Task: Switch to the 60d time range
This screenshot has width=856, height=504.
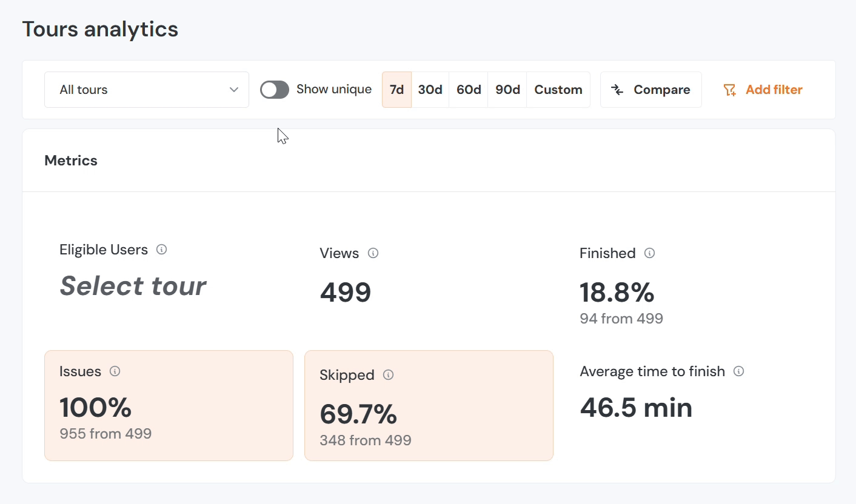Action: pos(469,90)
